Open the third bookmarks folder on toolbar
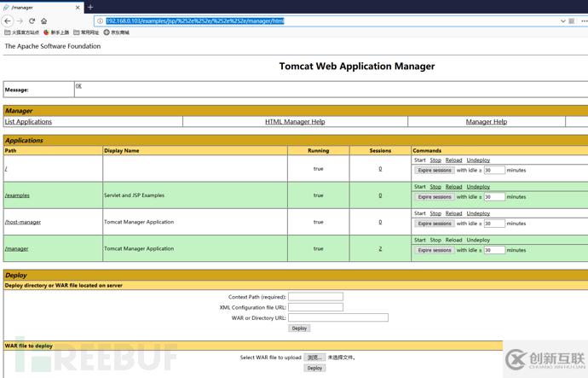The height and width of the screenshot is (378, 588). click(x=86, y=32)
